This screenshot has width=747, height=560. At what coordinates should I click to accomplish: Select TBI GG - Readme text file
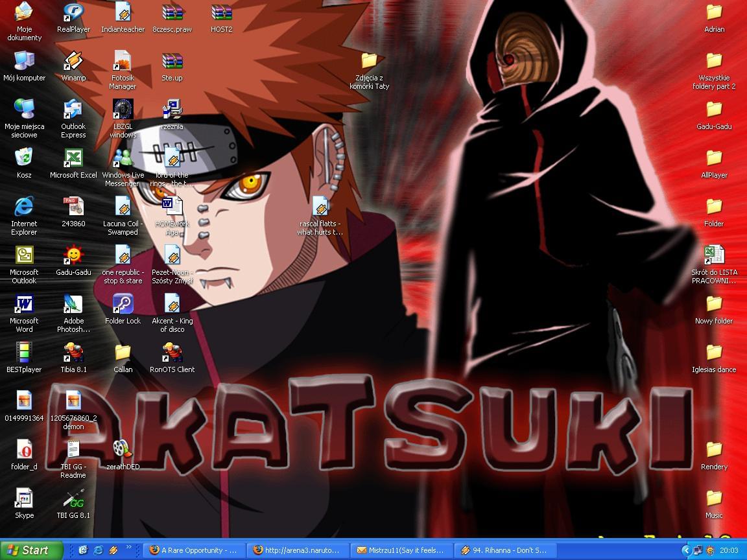pyautogui.click(x=73, y=449)
